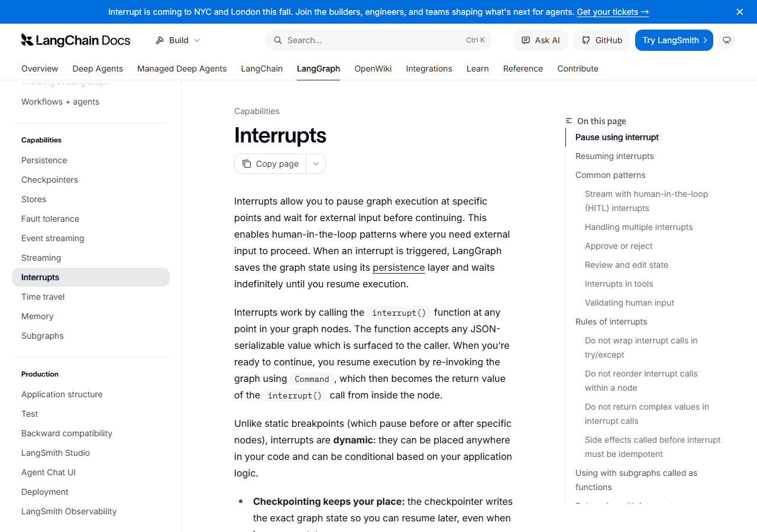Jump to Validating human input section
This screenshot has width=757, height=532.
click(x=629, y=303)
